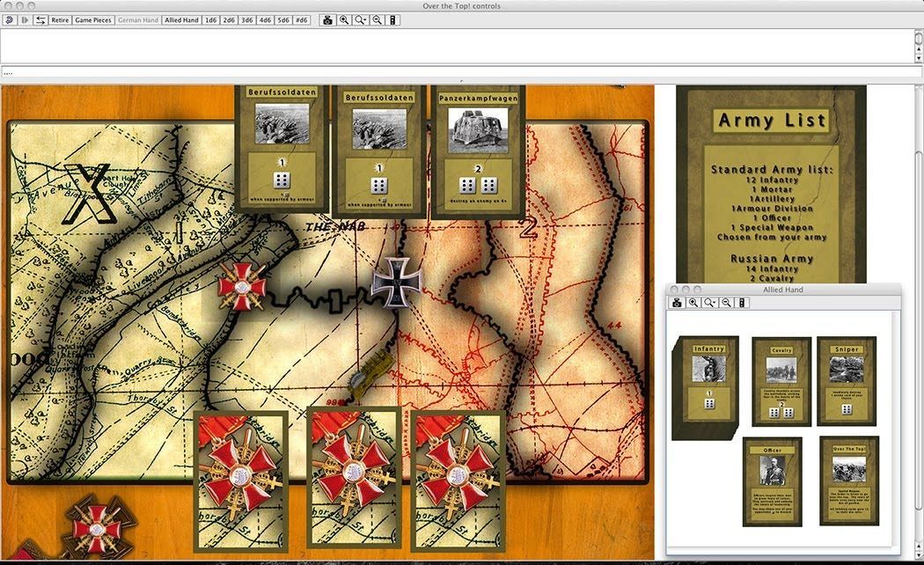Click the German Iron Cross marker
Image resolution: width=924 pixels, height=565 pixels.
[397, 282]
